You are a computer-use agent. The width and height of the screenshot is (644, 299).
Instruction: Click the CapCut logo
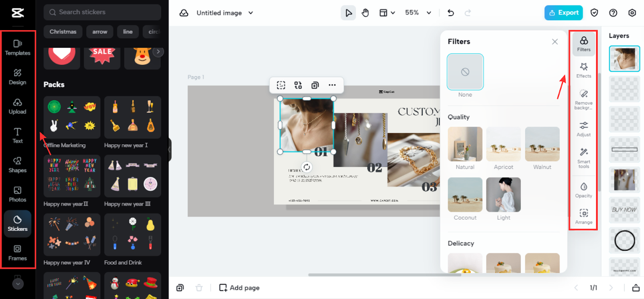(18, 13)
